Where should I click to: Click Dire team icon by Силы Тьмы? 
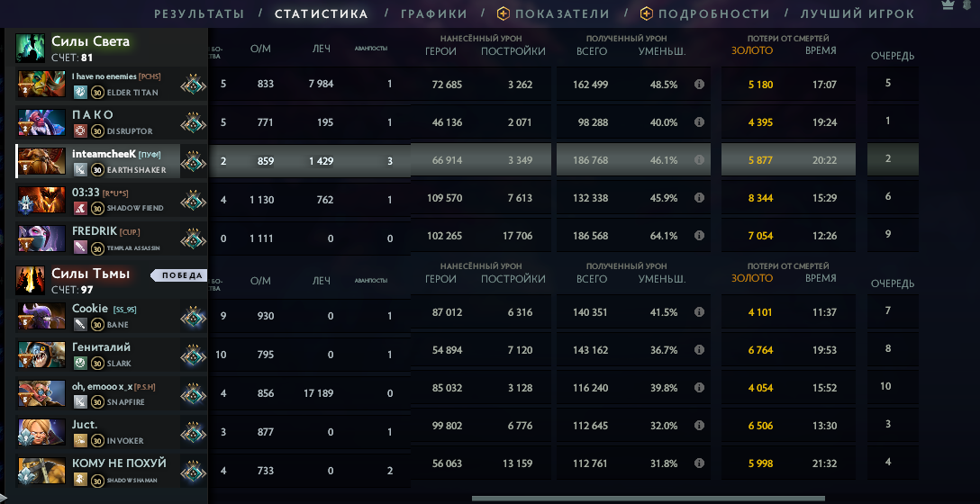pos(30,281)
